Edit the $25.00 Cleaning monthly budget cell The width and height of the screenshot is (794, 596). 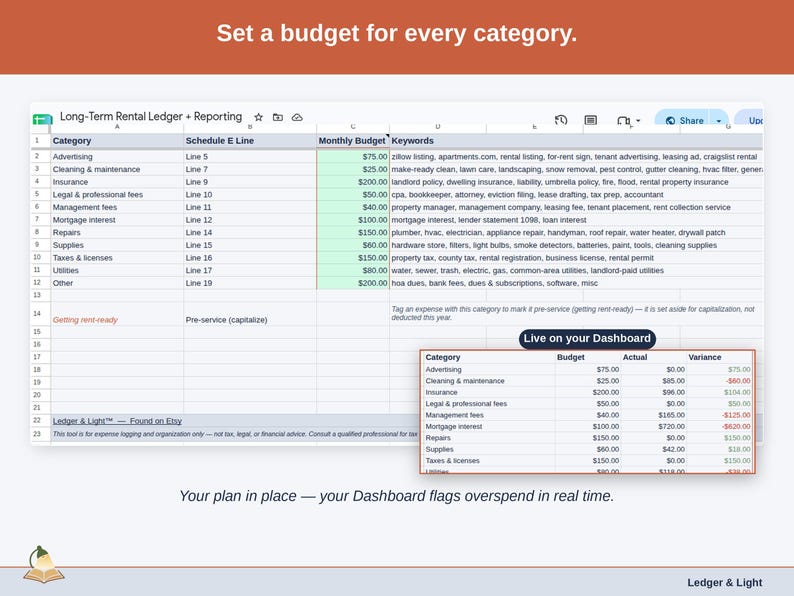pos(353,169)
